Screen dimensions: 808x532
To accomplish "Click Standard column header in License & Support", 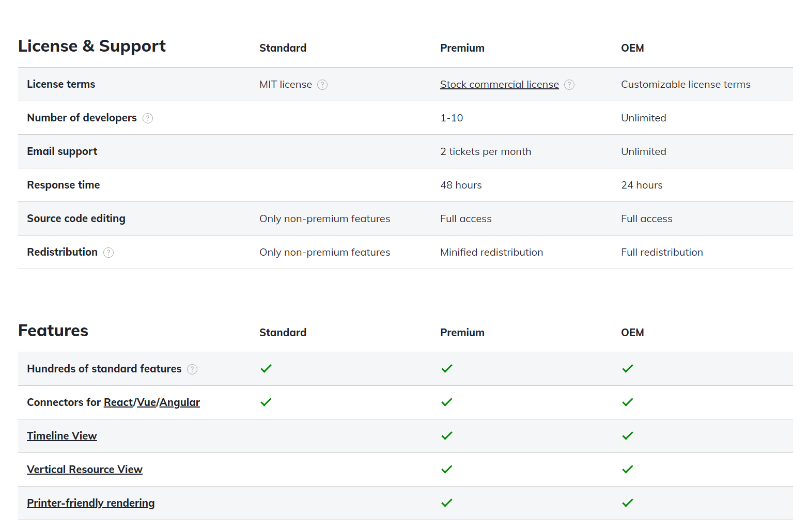I will point(283,48).
